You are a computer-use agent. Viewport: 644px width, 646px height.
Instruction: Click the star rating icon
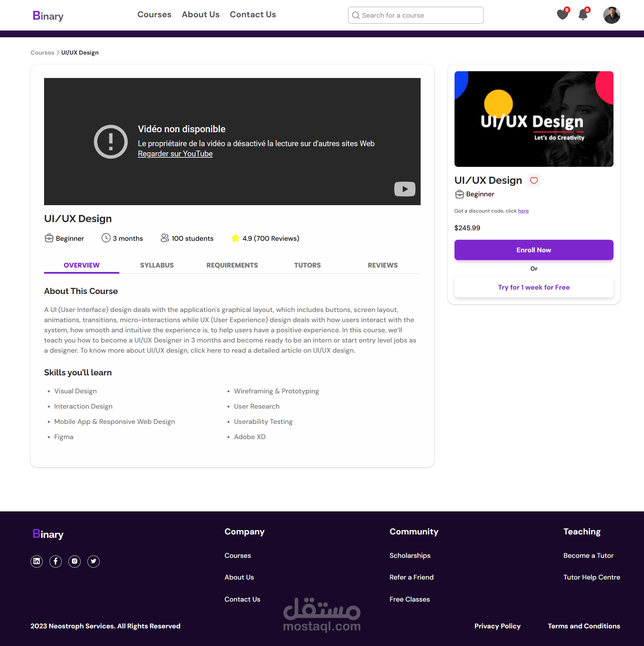[x=236, y=238]
